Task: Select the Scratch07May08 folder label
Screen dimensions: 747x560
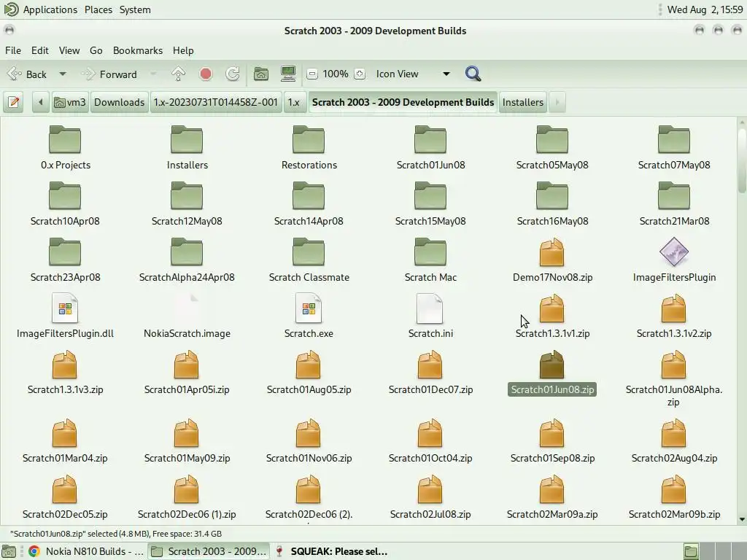Action: coord(673,165)
